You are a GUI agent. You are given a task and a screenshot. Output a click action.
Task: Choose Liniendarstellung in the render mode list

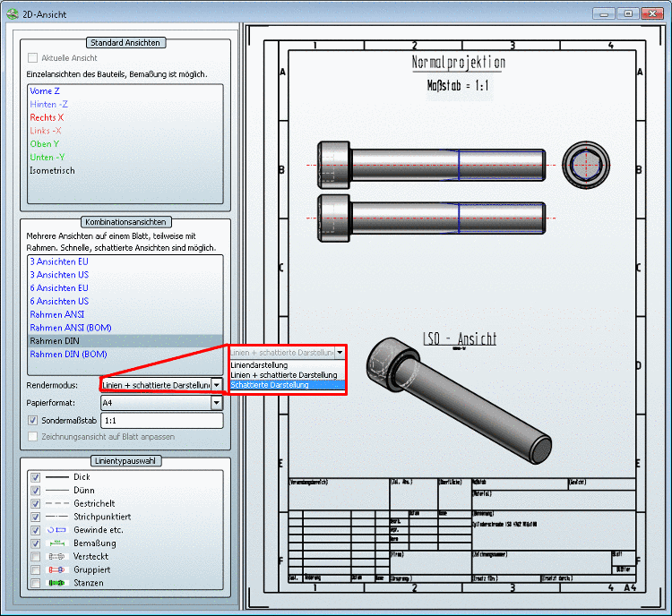tap(287, 365)
